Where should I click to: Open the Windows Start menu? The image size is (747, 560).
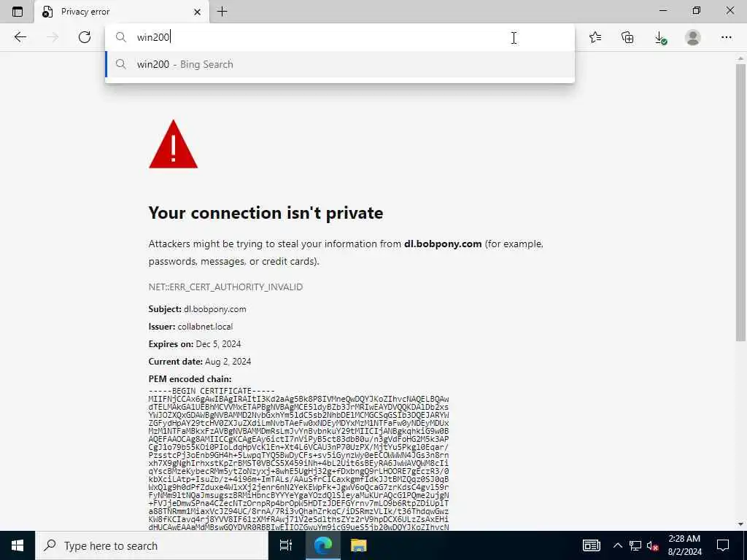coord(18,545)
